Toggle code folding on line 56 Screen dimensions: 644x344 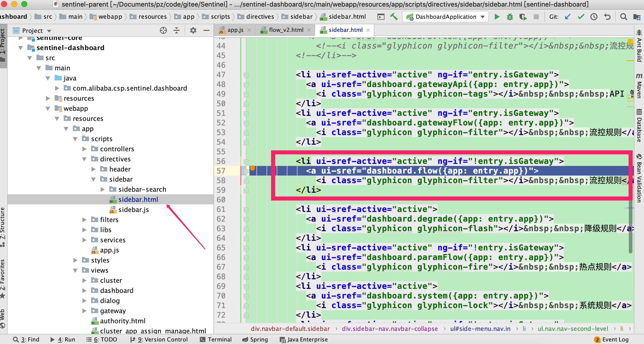coord(246,162)
